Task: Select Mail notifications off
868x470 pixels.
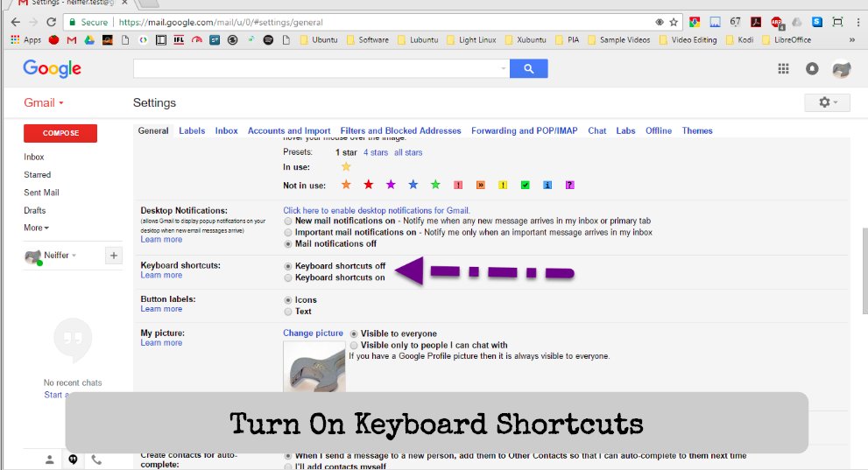Action: coord(288,244)
